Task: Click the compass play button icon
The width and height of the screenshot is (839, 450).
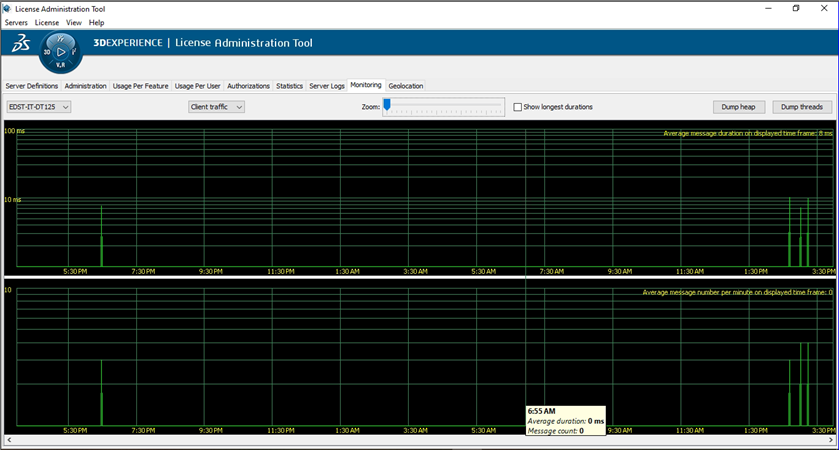Action: click(x=61, y=51)
